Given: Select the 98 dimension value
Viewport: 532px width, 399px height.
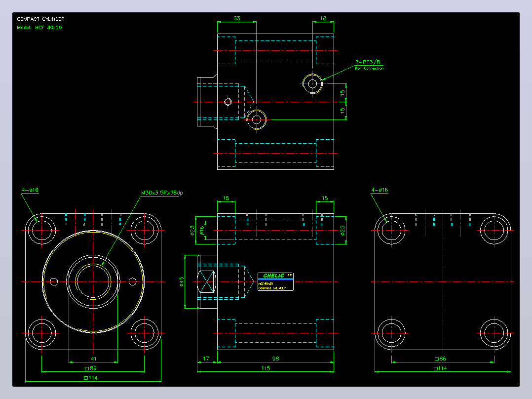Looking at the screenshot, I should 275,359.
